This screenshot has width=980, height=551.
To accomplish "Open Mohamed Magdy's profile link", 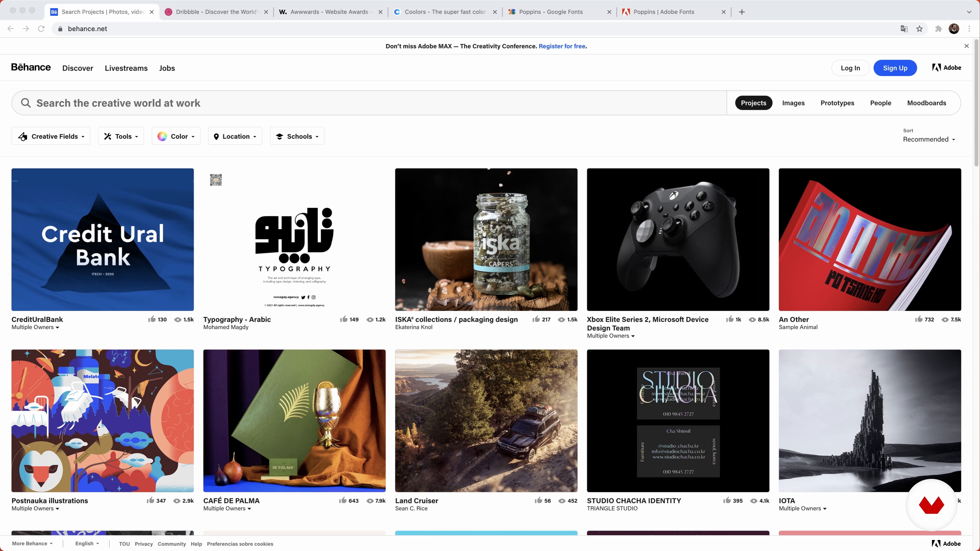I will tap(226, 327).
